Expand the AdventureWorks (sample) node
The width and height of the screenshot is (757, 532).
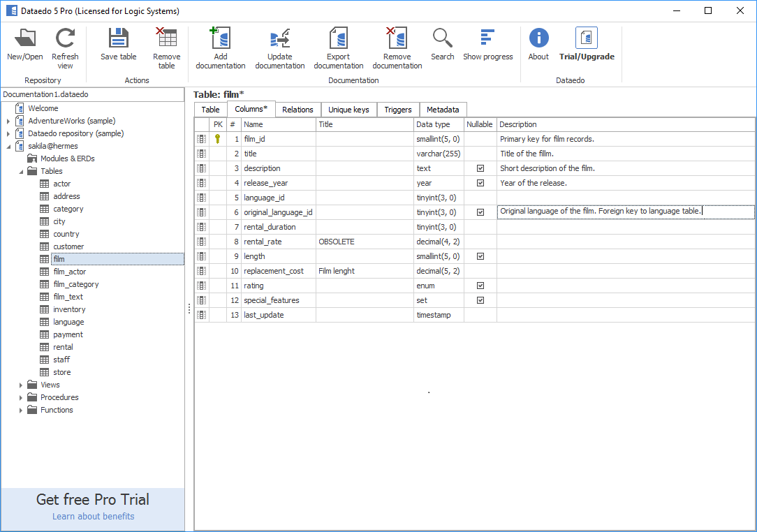(x=8, y=121)
